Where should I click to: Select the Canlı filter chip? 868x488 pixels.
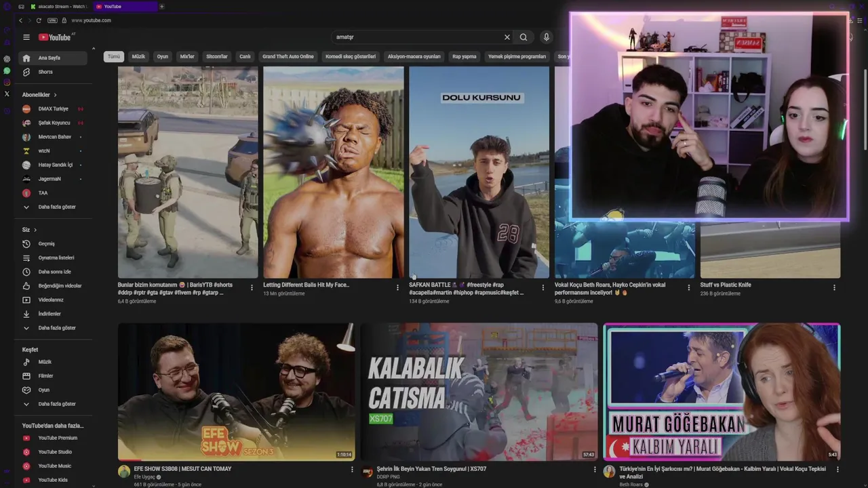click(x=245, y=57)
